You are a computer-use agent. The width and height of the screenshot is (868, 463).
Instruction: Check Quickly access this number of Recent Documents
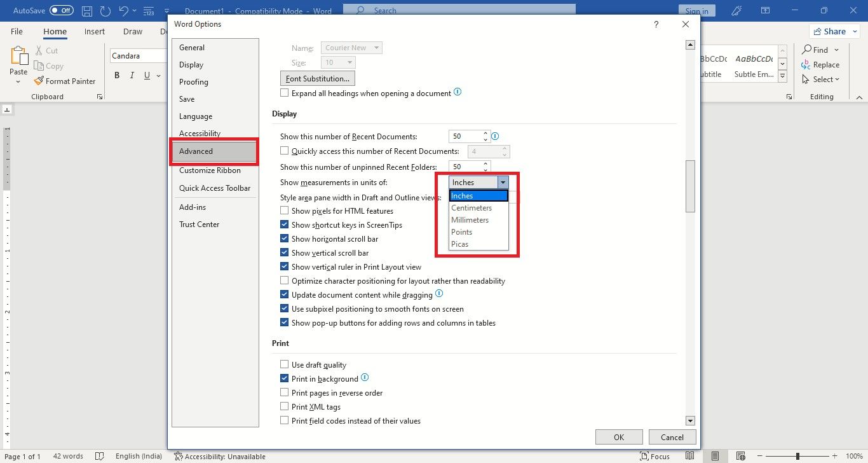point(285,151)
